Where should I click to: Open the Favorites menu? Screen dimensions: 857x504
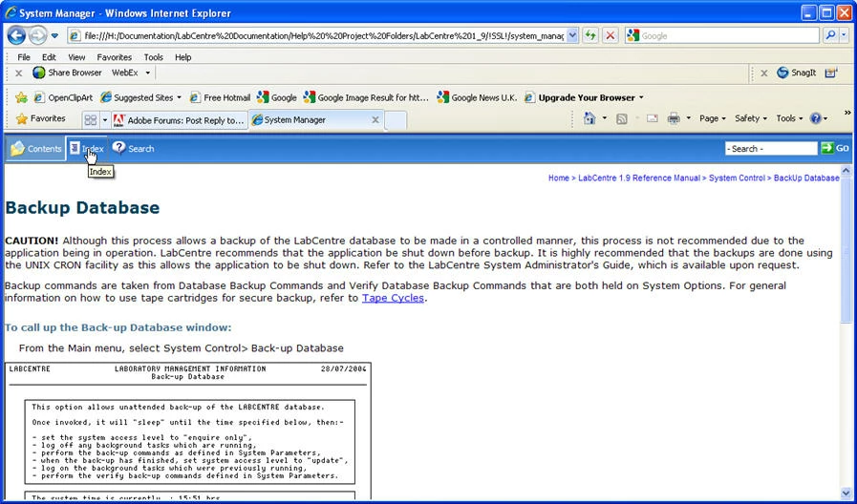point(115,57)
